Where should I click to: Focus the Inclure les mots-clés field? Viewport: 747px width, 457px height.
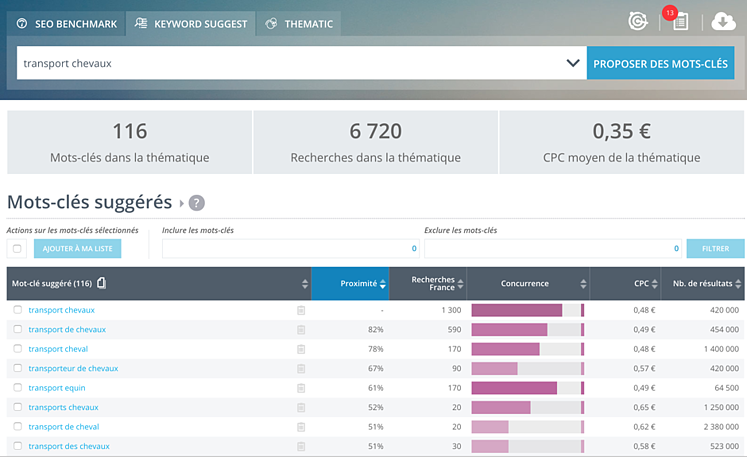pos(291,249)
